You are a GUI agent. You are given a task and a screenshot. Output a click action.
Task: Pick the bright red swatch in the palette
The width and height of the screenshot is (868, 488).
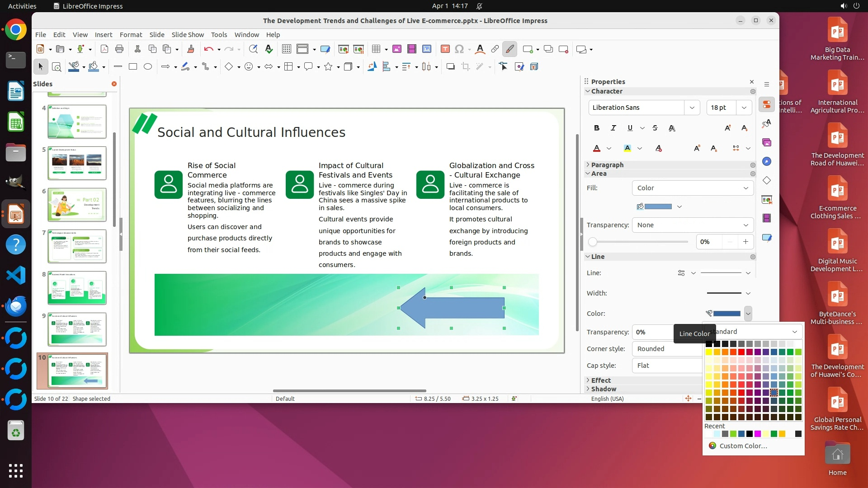click(741, 352)
